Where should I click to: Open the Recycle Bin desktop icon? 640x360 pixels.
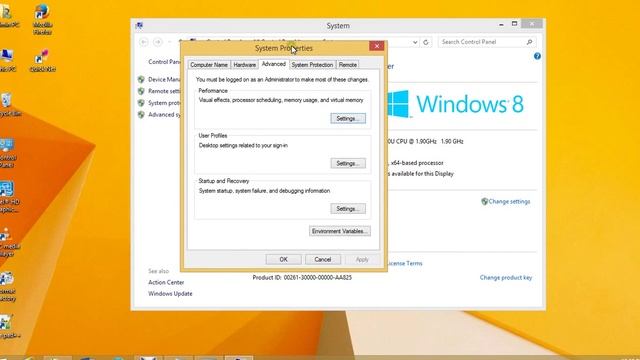coord(7,105)
